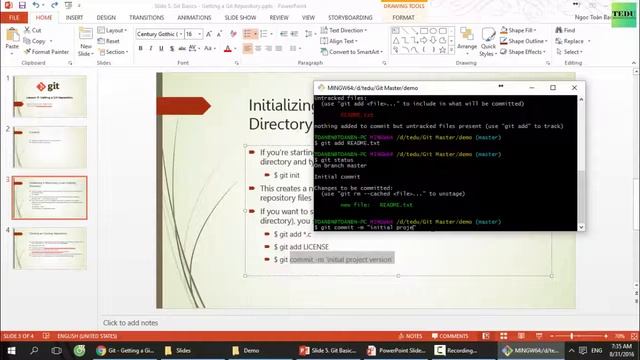This screenshot has width=640, height=360.
Task: Open Shape Outline dropdown
Action: click(524, 41)
